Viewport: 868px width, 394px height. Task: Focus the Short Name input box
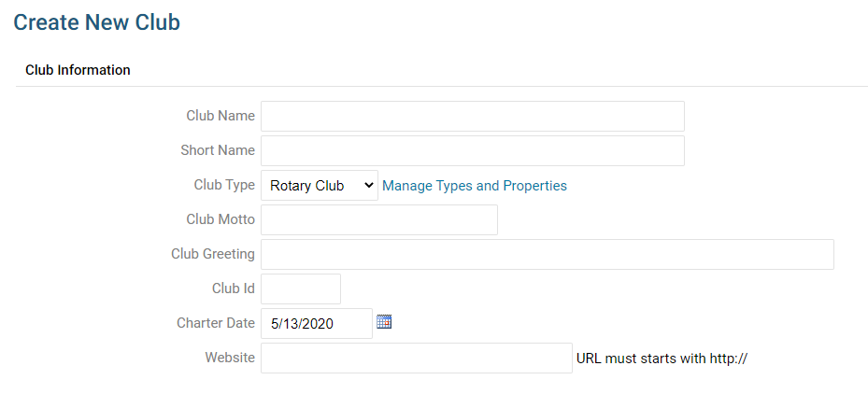tap(472, 151)
